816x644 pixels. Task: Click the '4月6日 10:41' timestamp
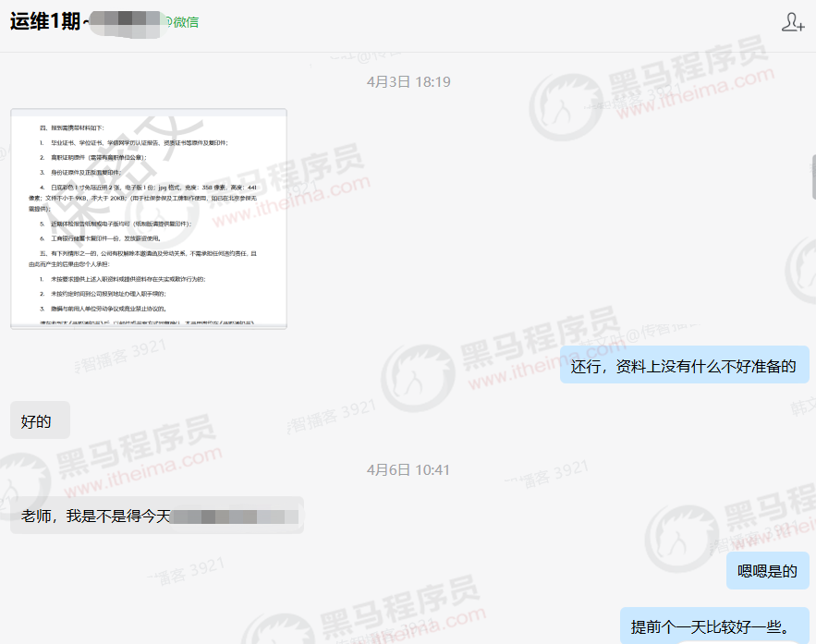(408, 469)
